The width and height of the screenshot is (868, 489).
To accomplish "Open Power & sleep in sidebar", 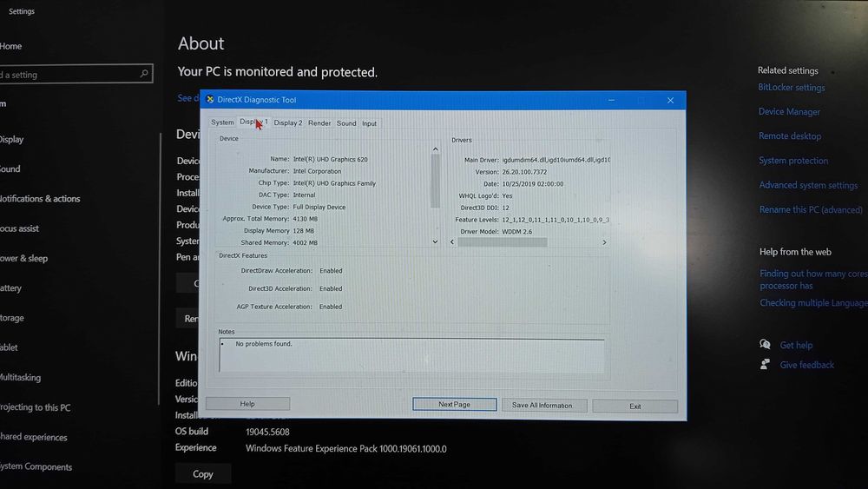I will tap(23, 258).
